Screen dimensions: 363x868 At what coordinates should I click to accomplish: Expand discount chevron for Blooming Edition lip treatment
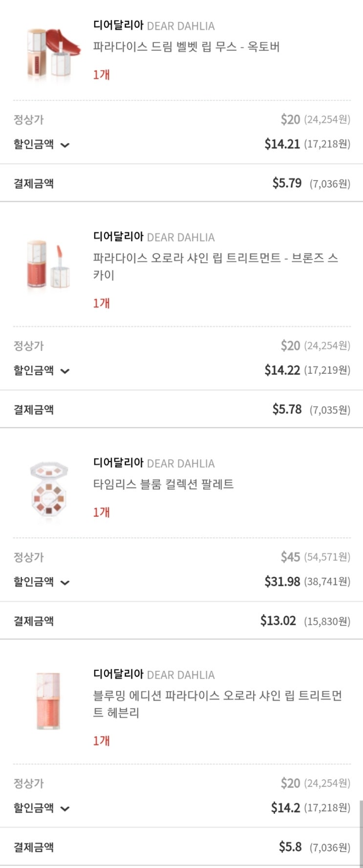[x=65, y=808]
